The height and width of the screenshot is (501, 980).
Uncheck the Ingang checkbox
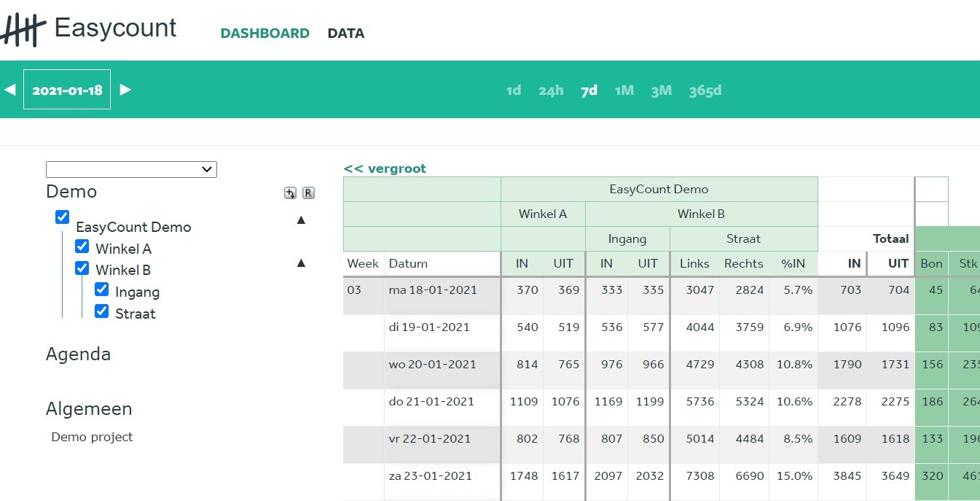point(101,290)
